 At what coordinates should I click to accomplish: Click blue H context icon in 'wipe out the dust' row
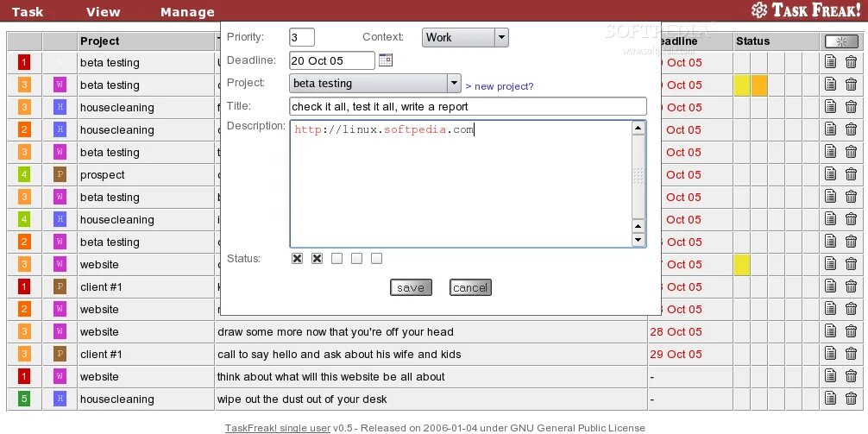[60, 399]
